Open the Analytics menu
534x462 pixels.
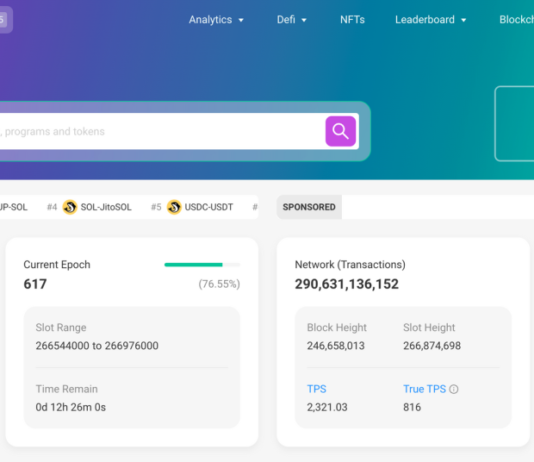click(x=210, y=20)
